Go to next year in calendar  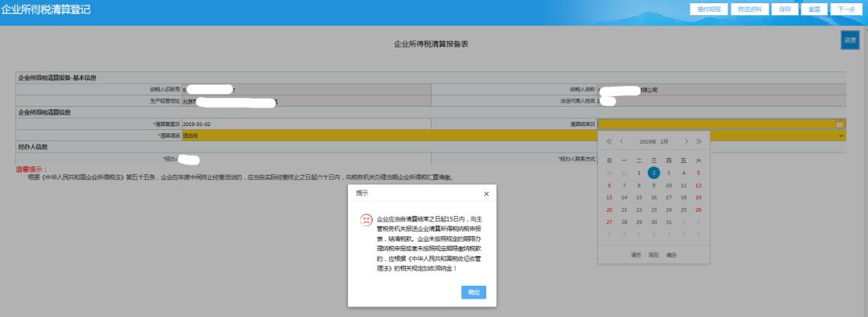[x=698, y=141]
